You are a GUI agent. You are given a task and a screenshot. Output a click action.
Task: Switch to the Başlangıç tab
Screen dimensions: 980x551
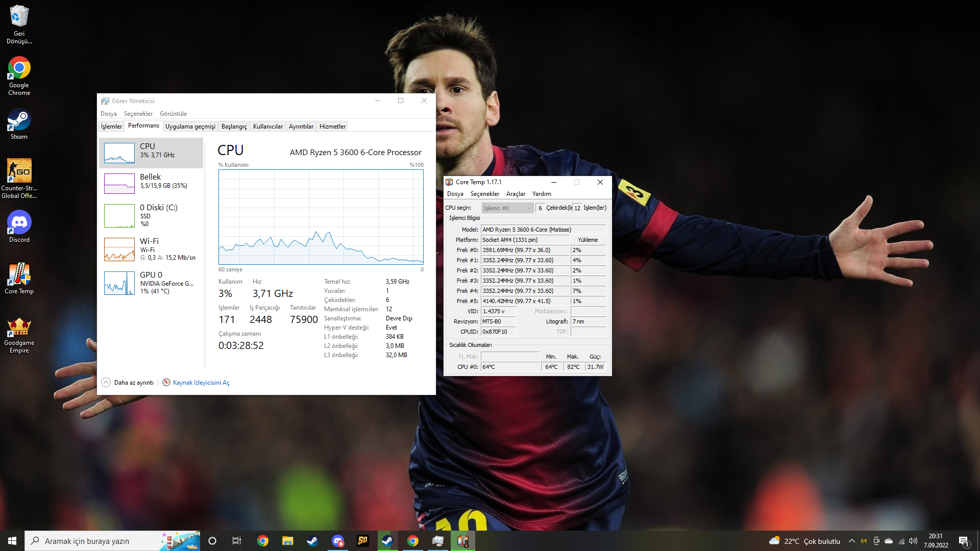point(234,127)
